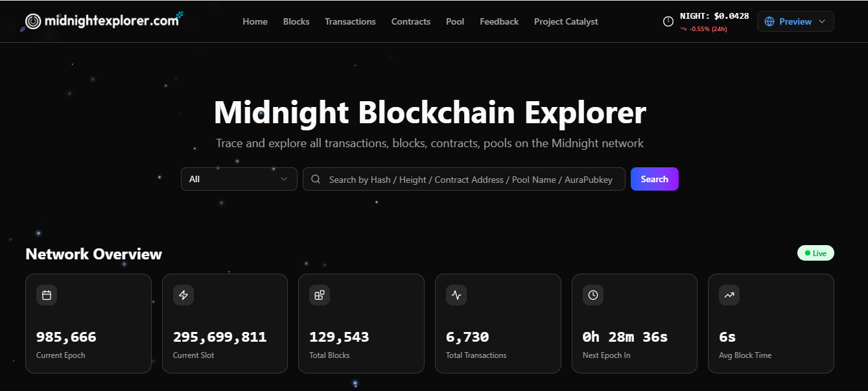Click the 6,730 Total Transactions value
Image resolution: width=868 pixels, height=391 pixels.
(x=467, y=337)
